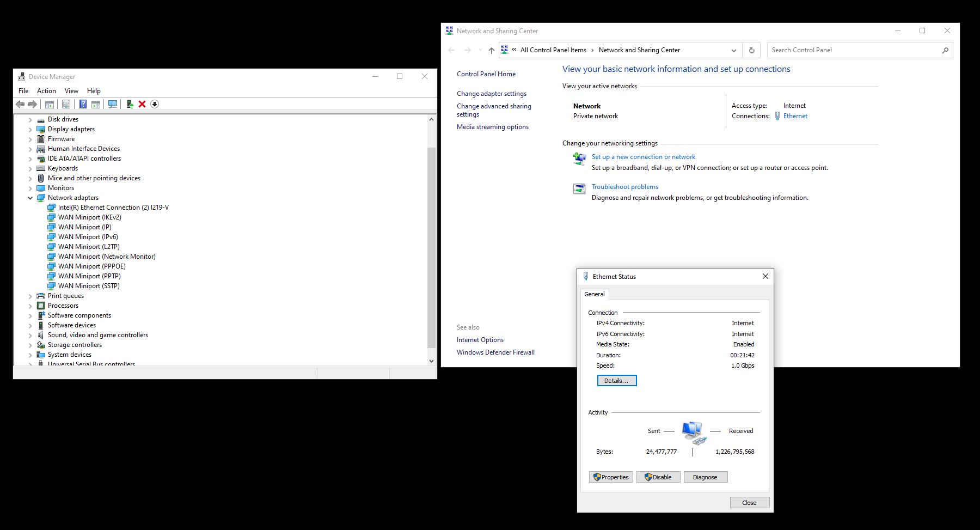The height and width of the screenshot is (530, 980).
Task: Collapse the Network adapters tree branch
Action: tap(30, 198)
